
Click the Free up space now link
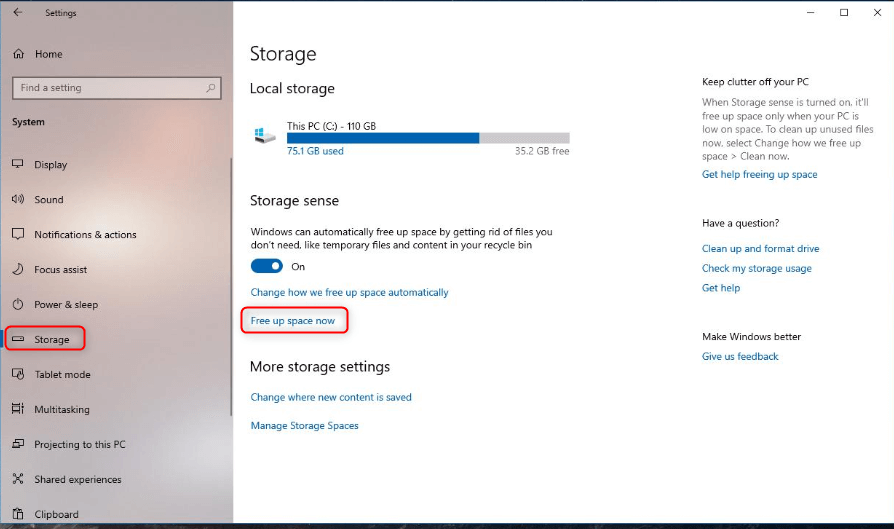pos(293,321)
